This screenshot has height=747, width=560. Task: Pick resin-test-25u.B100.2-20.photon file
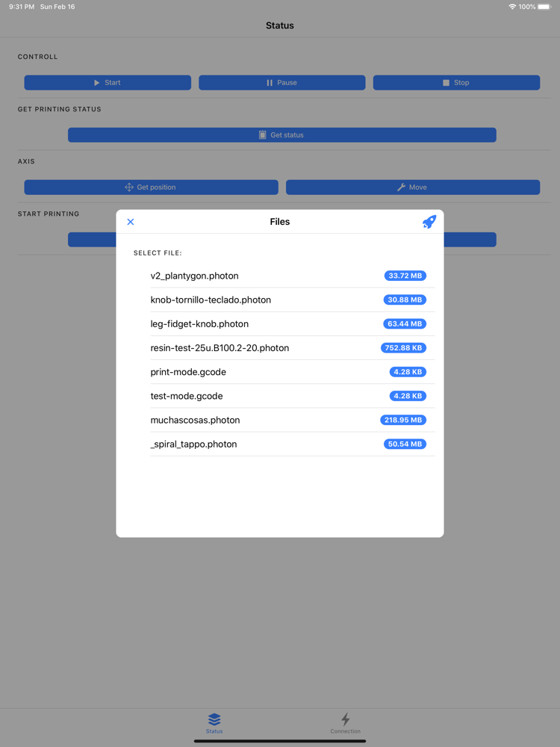click(x=293, y=348)
